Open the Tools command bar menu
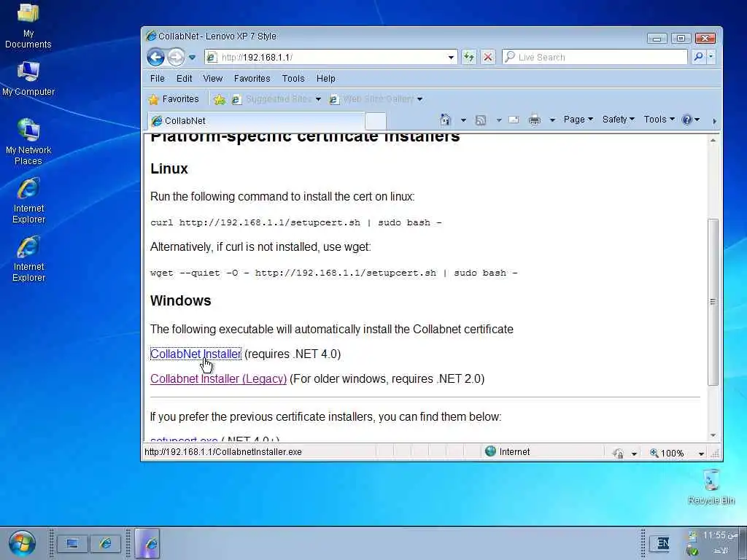 pyautogui.click(x=659, y=120)
